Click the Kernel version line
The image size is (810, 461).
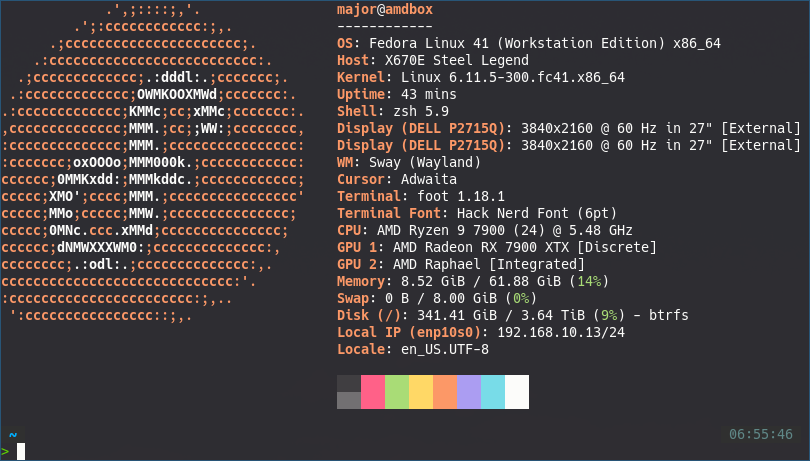pyautogui.click(x=481, y=77)
